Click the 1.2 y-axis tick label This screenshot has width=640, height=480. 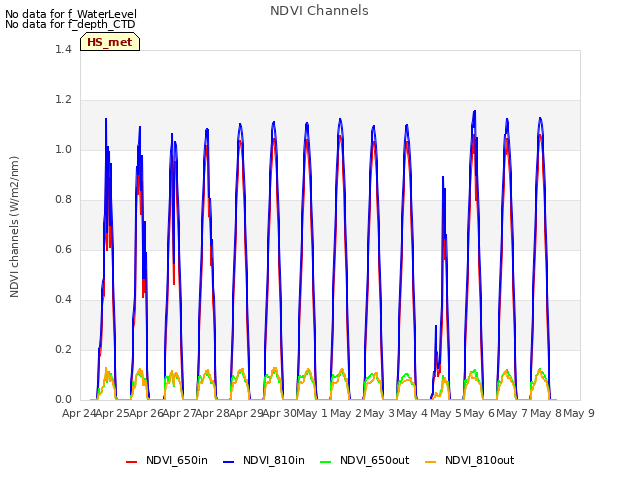(x=63, y=100)
